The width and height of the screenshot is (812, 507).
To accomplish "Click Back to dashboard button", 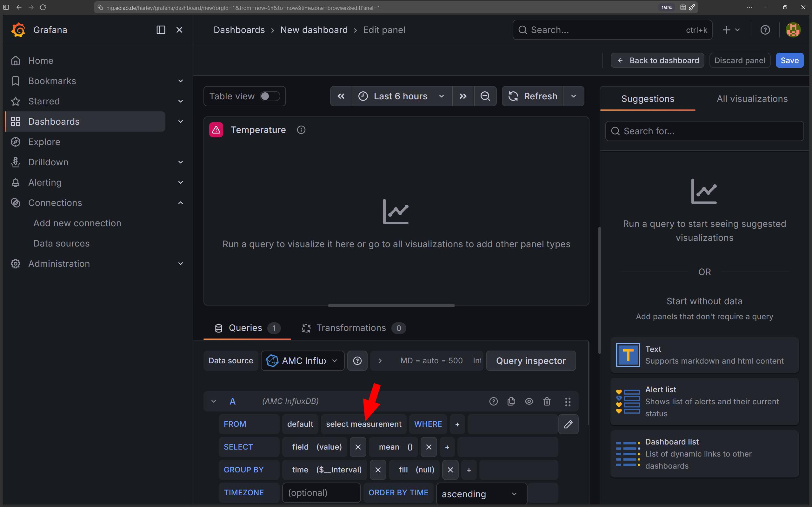I will [x=657, y=60].
